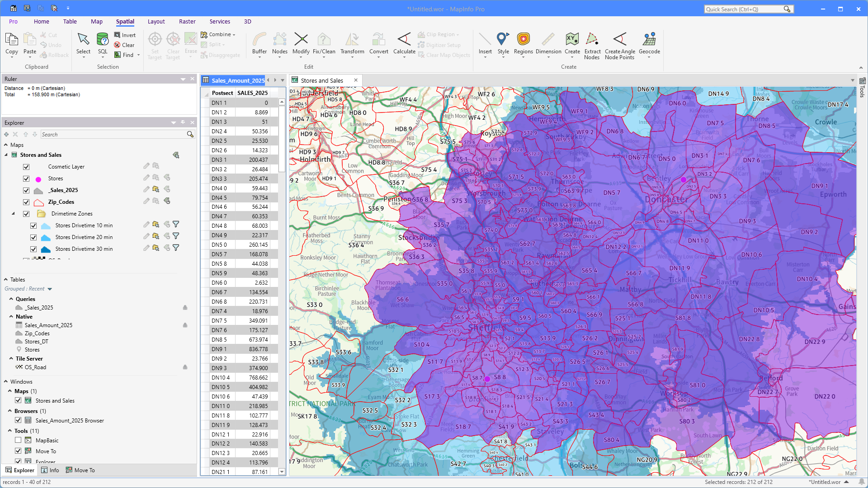The image size is (868, 488).
Task: Click the Geocode icon
Action: pos(649,43)
